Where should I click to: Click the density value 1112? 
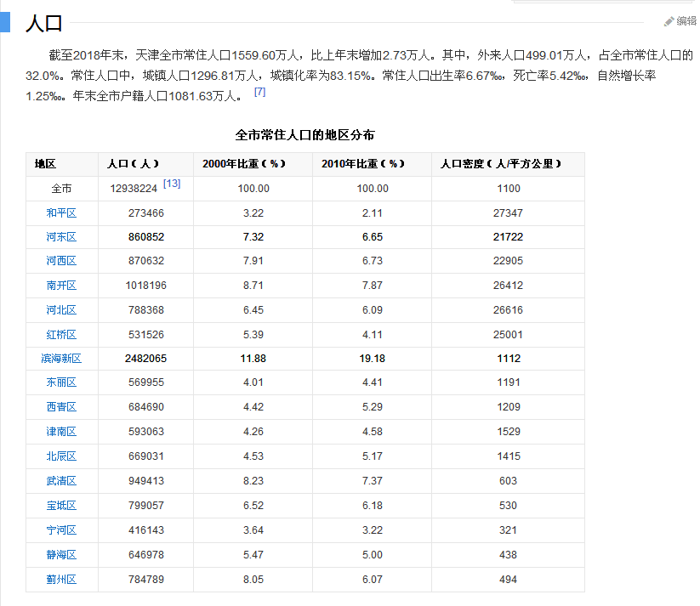pos(509,359)
